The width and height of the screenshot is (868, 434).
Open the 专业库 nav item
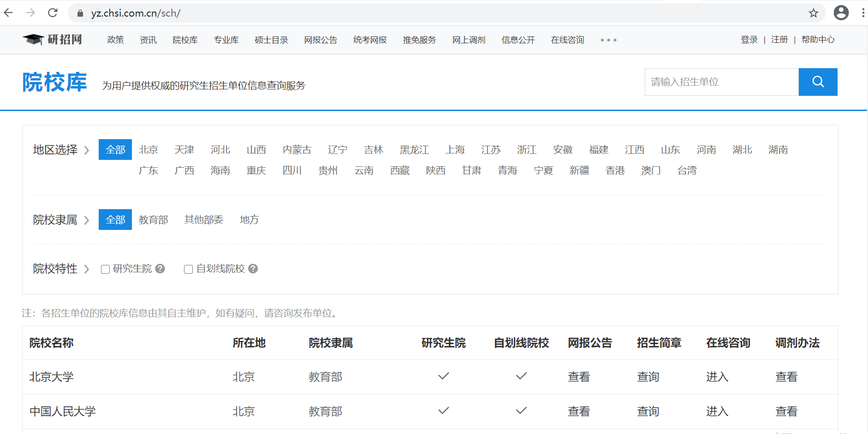click(x=226, y=40)
